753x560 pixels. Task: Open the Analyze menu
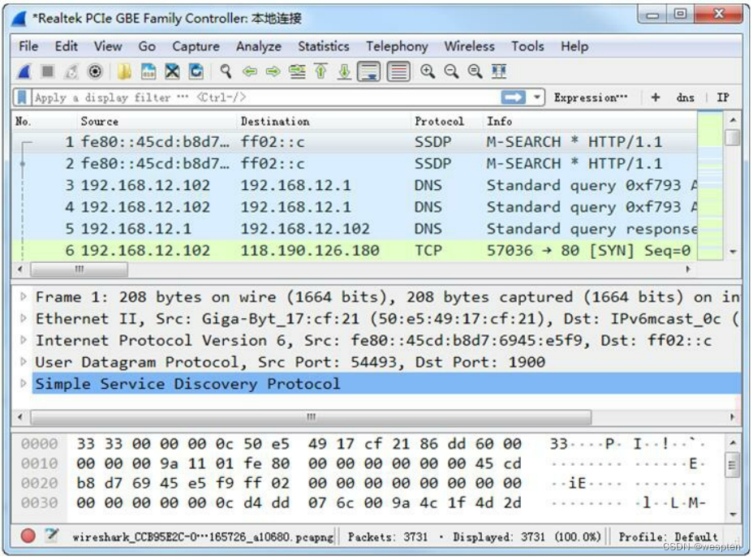point(259,46)
